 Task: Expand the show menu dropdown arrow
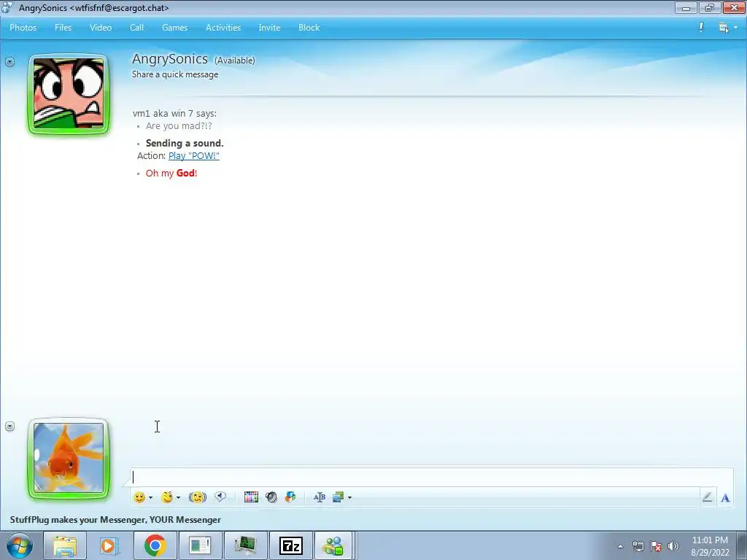[x=735, y=28]
